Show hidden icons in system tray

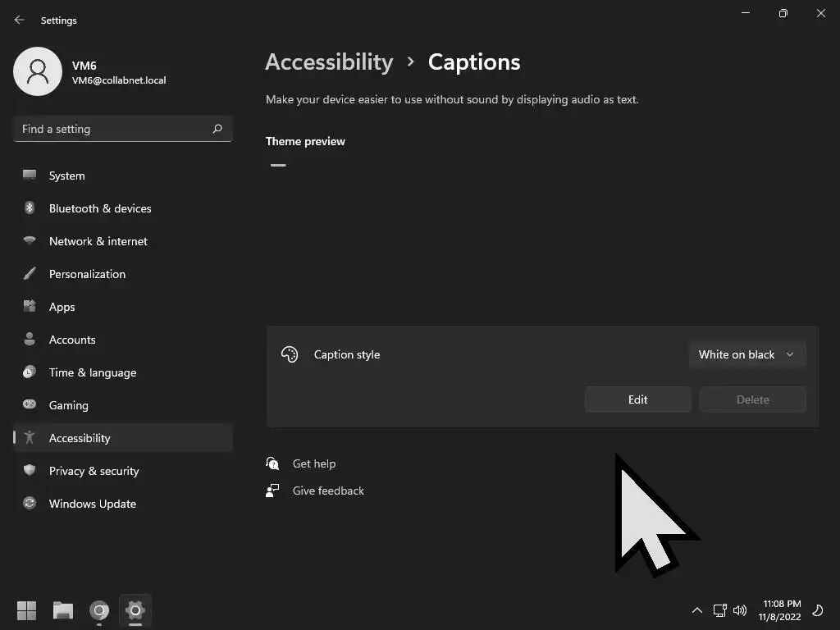[697, 610]
